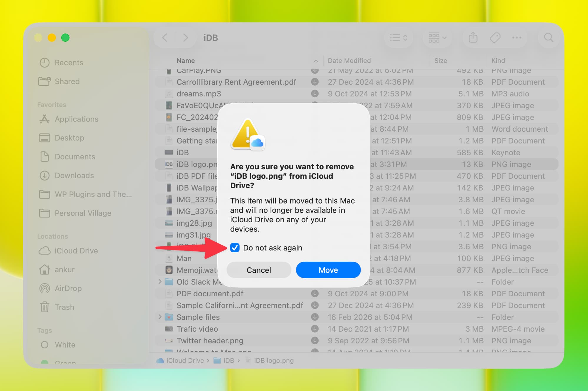Screen dimensions: 588x391
Task: Click download icon beside dreams.mp3
Action: (315, 94)
